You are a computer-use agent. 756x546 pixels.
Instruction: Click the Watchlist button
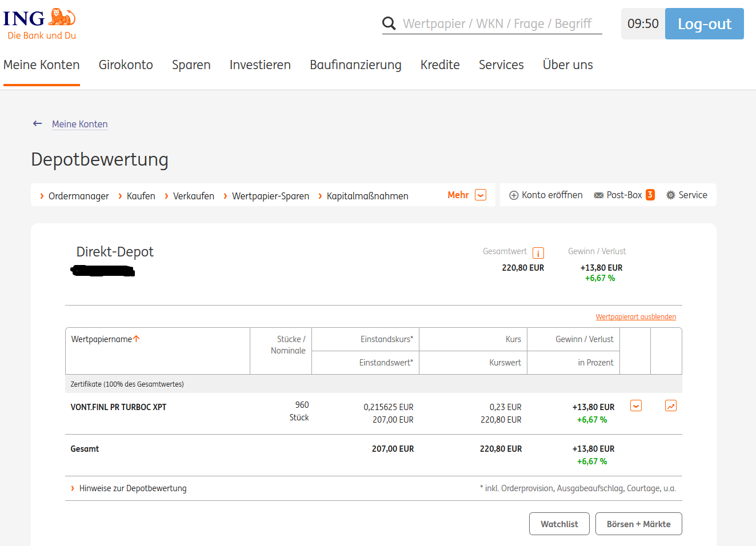(x=559, y=524)
